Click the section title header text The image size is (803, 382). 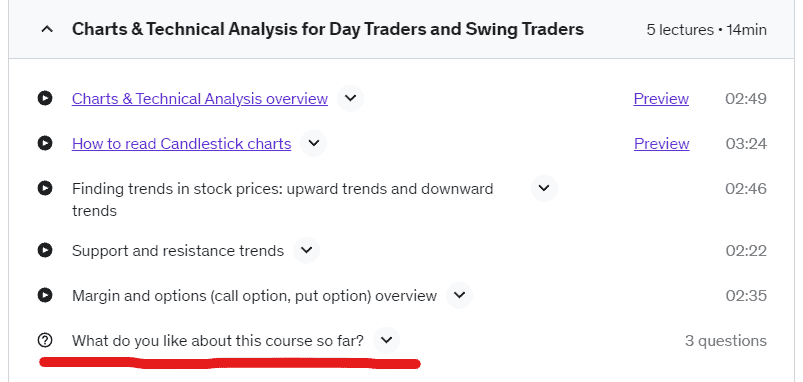328,29
